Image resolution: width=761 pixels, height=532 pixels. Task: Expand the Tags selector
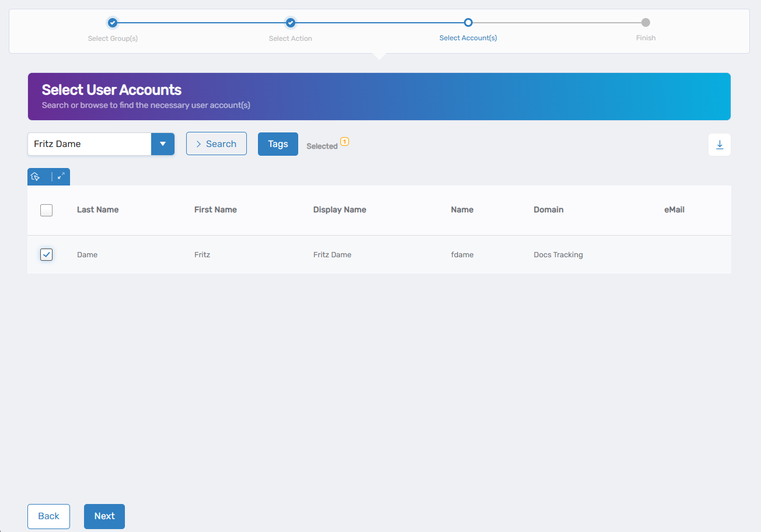tap(278, 143)
